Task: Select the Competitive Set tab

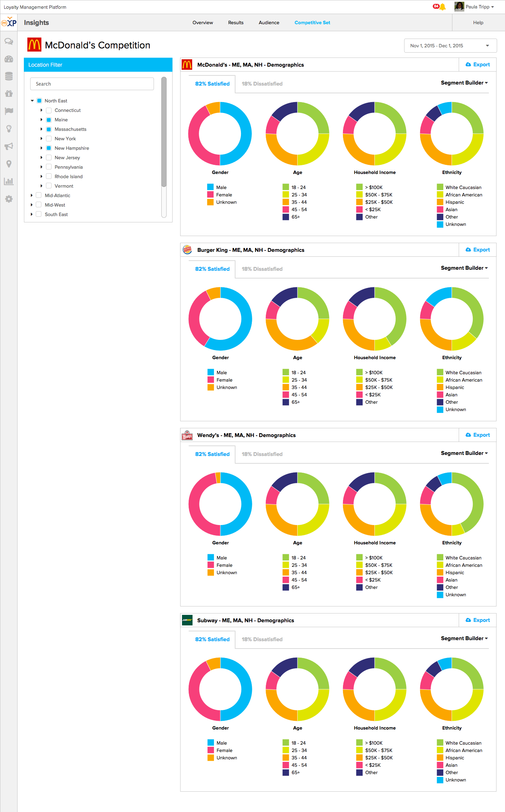Action: pyautogui.click(x=312, y=22)
